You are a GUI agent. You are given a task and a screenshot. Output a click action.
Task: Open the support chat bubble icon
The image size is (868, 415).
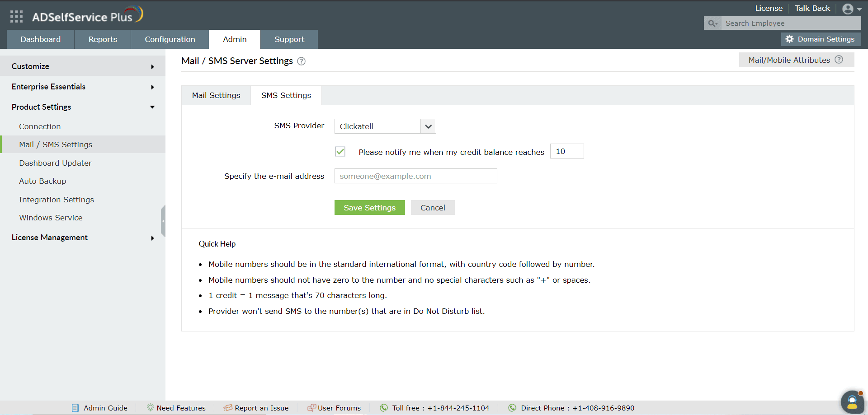[x=852, y=401]
